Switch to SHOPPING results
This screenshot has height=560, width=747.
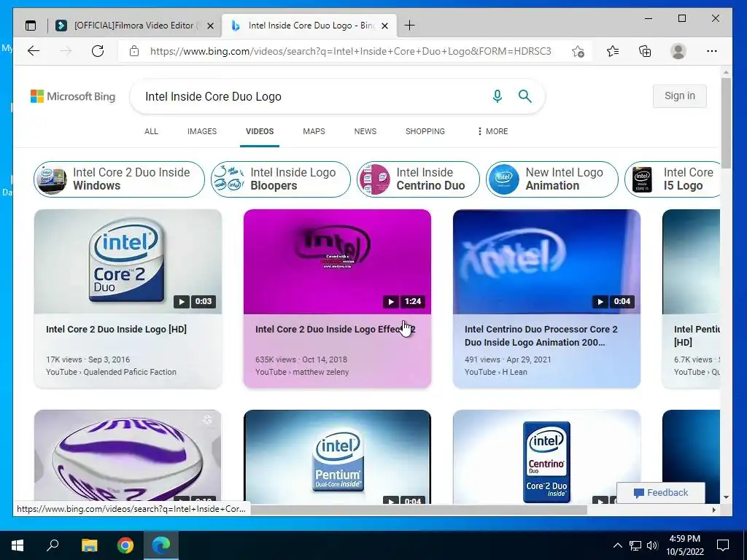coord(425,131)
